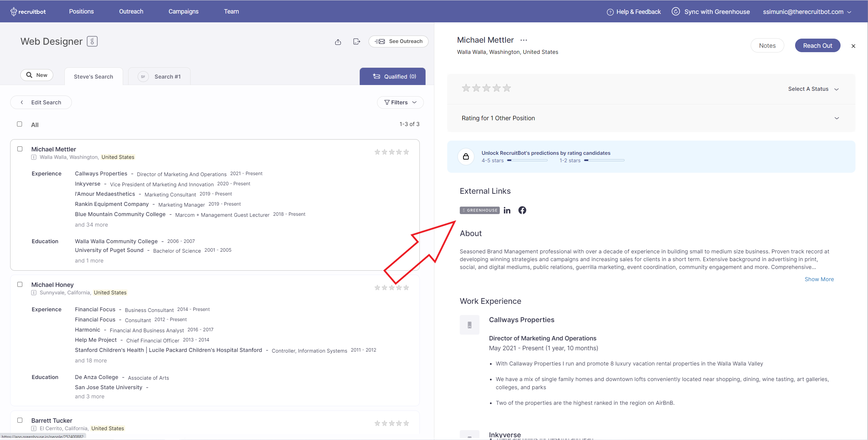Check the All candidates checkbox

(20, 124)
